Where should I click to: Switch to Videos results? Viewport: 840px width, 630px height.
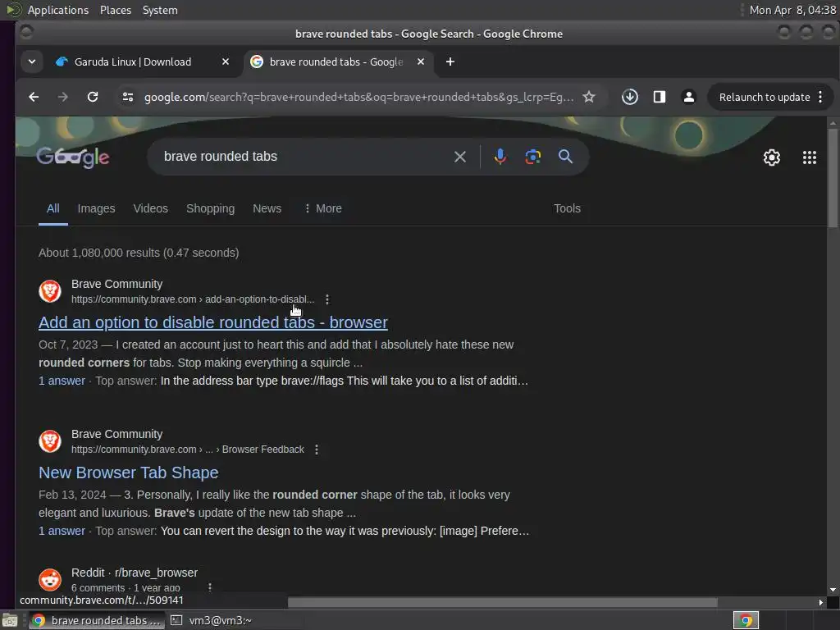(x=151, y=208)
